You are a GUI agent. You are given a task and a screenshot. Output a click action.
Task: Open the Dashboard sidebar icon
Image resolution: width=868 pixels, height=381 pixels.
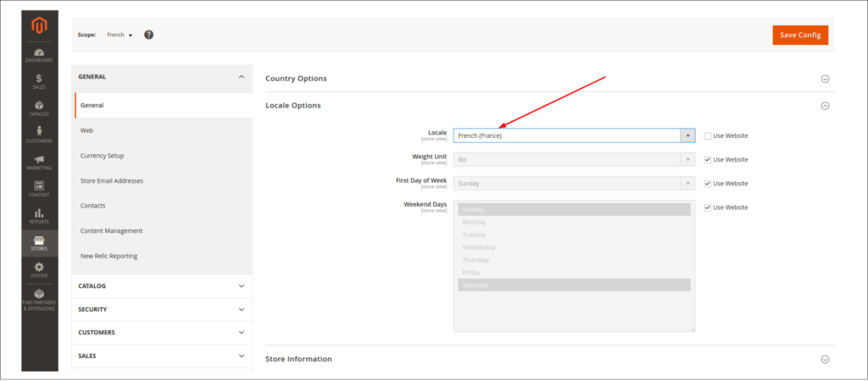pyautogui.click(x=39, y=55)
